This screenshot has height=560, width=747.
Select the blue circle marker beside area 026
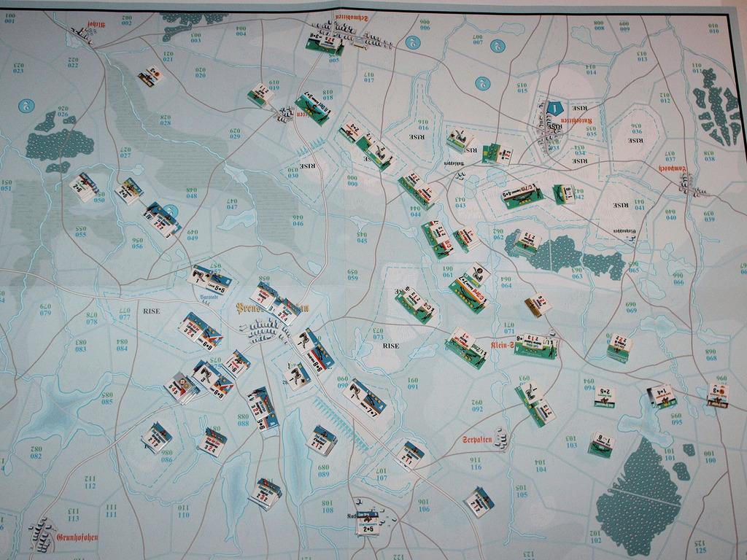(25, 106)
